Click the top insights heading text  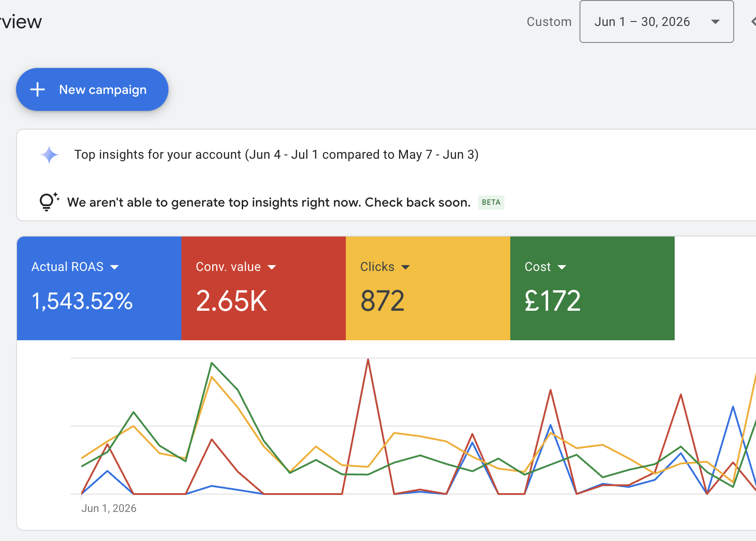point(276,155)
